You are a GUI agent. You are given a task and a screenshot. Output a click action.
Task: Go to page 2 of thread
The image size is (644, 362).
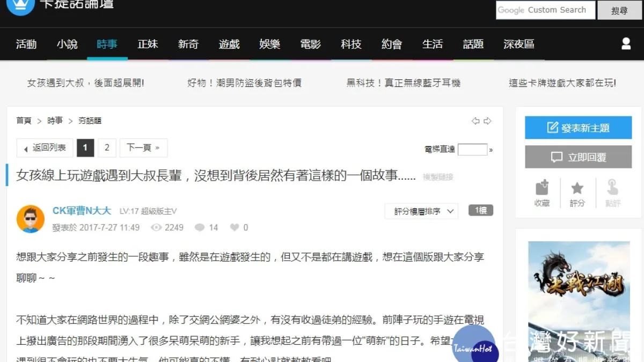pyautogui.click(x=107, y=147)
